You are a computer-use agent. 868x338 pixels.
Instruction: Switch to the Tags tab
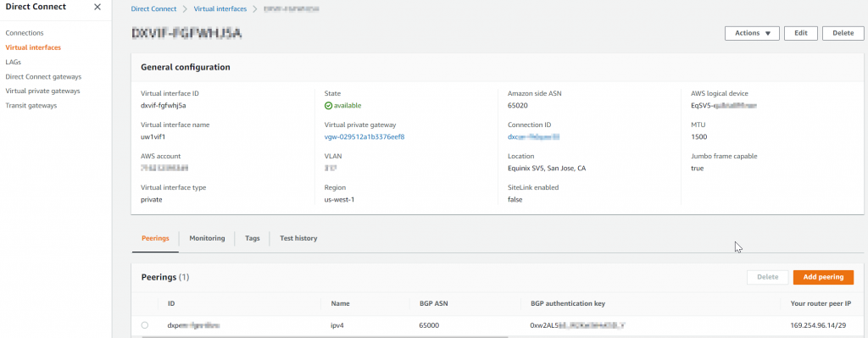(x=253, y=238)
